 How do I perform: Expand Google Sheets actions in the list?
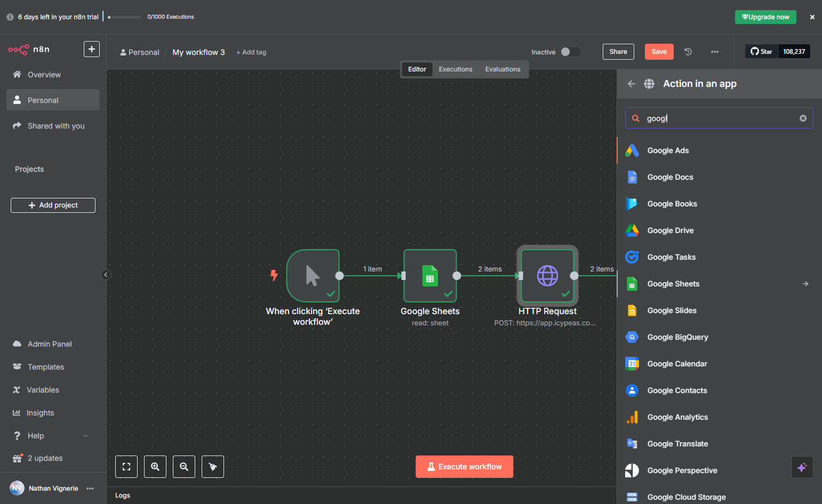(805, 284)
